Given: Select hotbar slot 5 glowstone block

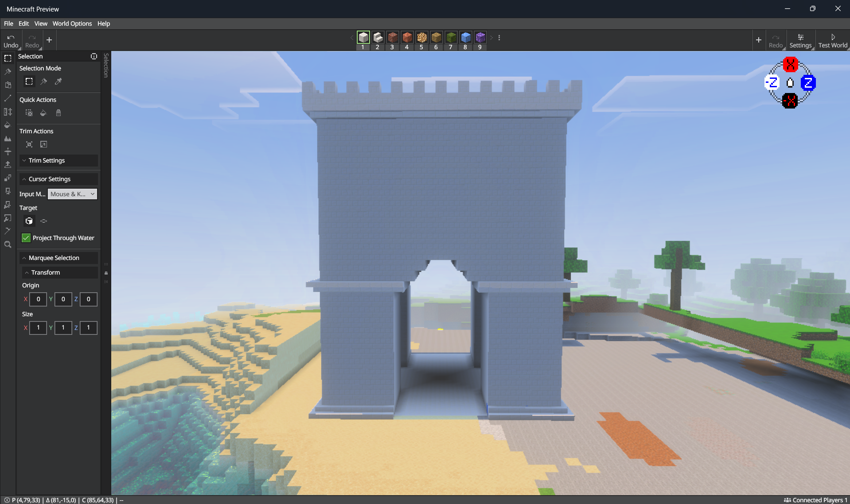Looking at the screenshot, I should coord(421,38).
